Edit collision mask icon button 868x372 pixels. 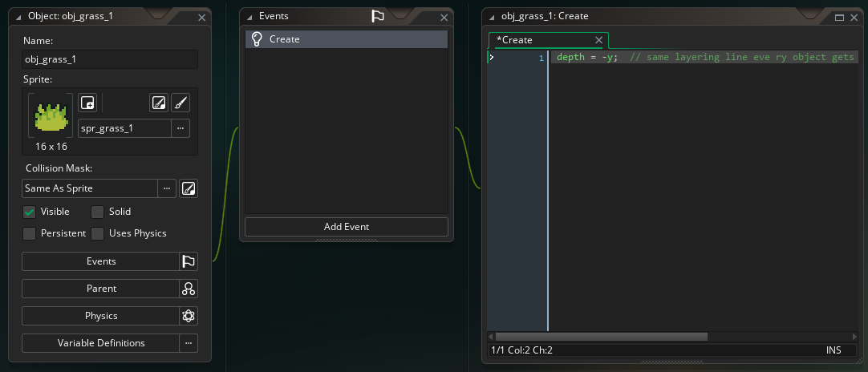point(189,188)
